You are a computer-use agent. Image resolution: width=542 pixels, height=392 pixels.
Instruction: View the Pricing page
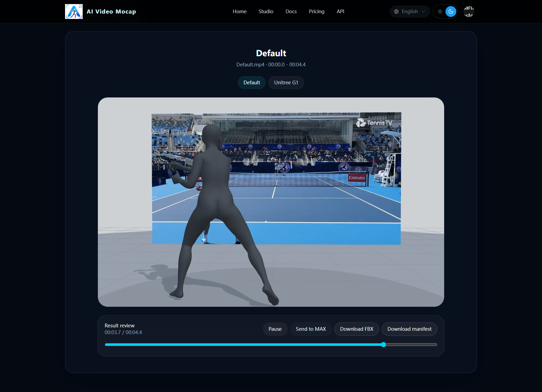pos(317,12)
